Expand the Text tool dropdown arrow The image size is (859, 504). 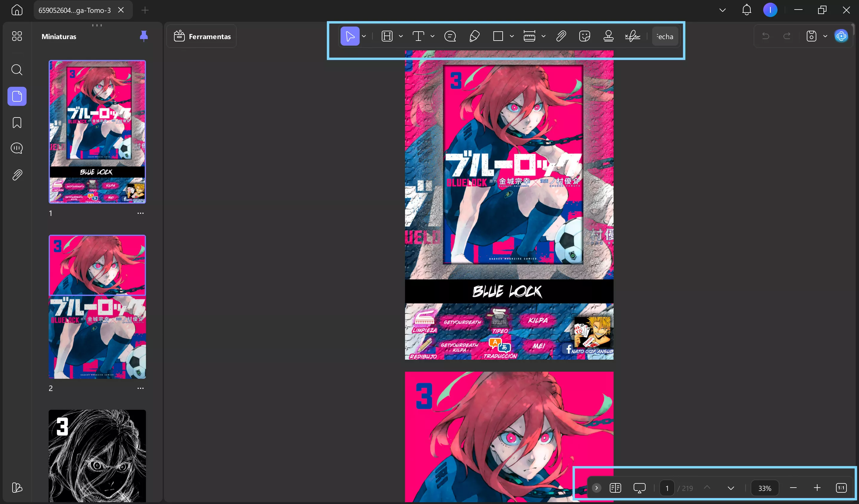pos(432,36)
